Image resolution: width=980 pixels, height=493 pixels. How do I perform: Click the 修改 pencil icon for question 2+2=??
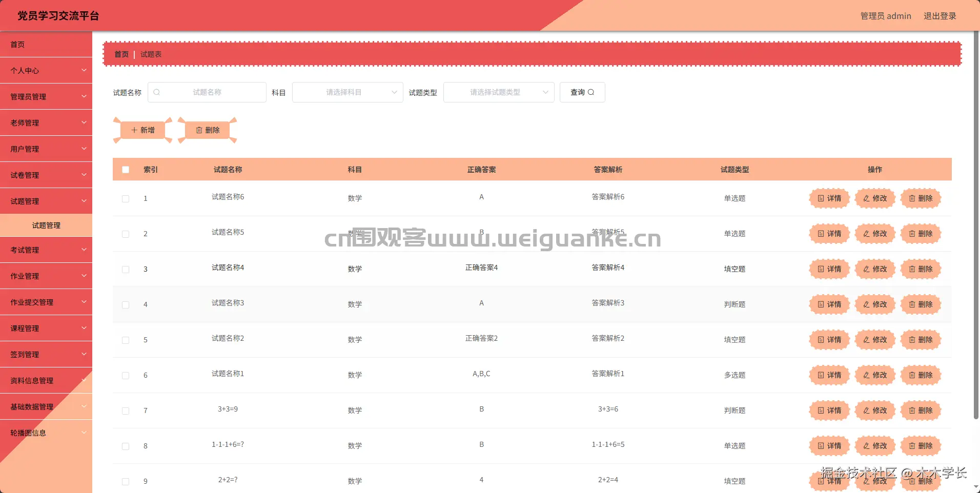[866, 481]
